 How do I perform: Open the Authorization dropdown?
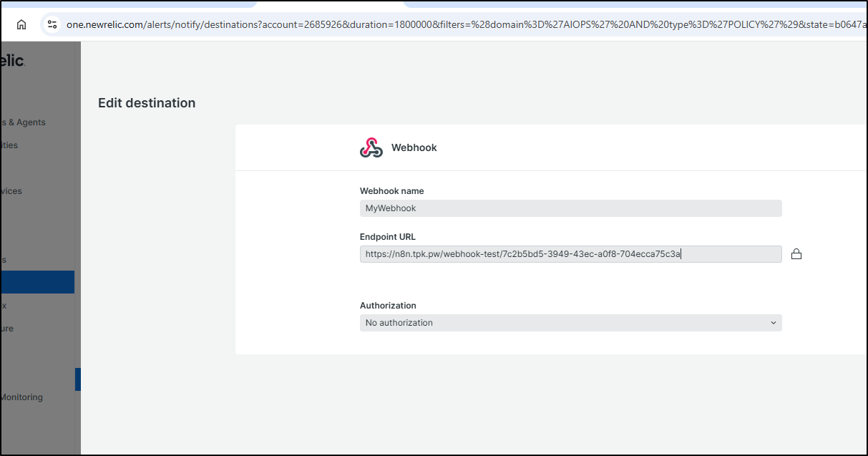coord(570,323)
